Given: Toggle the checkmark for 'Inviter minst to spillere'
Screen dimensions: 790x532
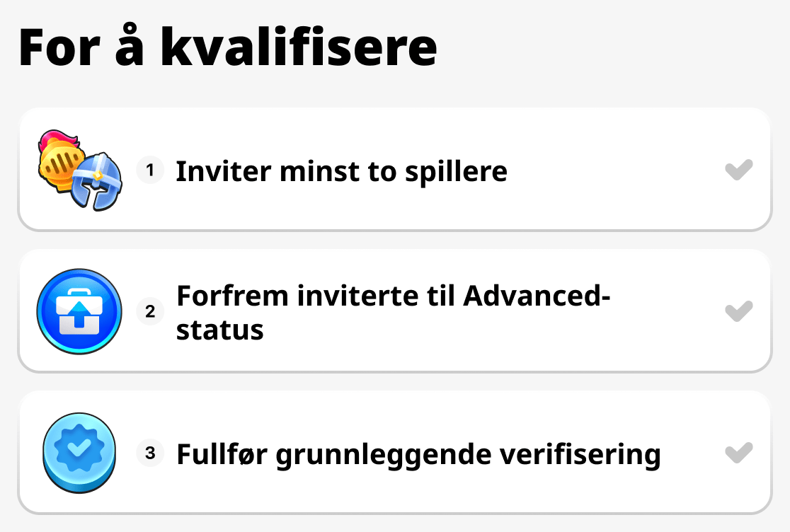Looking at the screenshot, I should pyautogui.click(x=740, y=170).
